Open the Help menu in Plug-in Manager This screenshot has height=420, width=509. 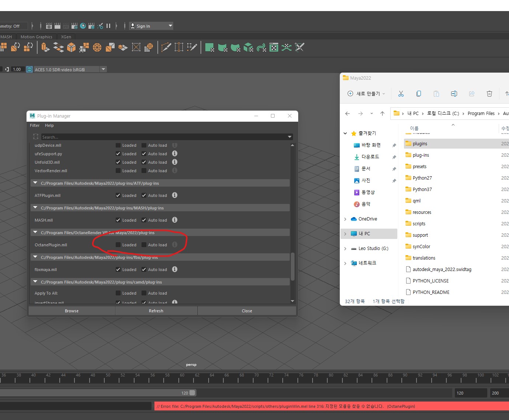click(49, 125)
